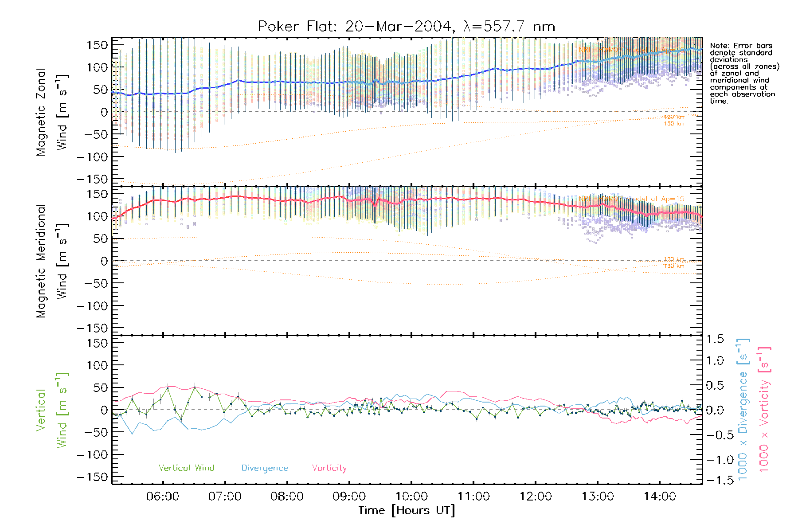Click the error bars note text
The width and height of the screenshot is (798, 532).
tap(743, 73)
